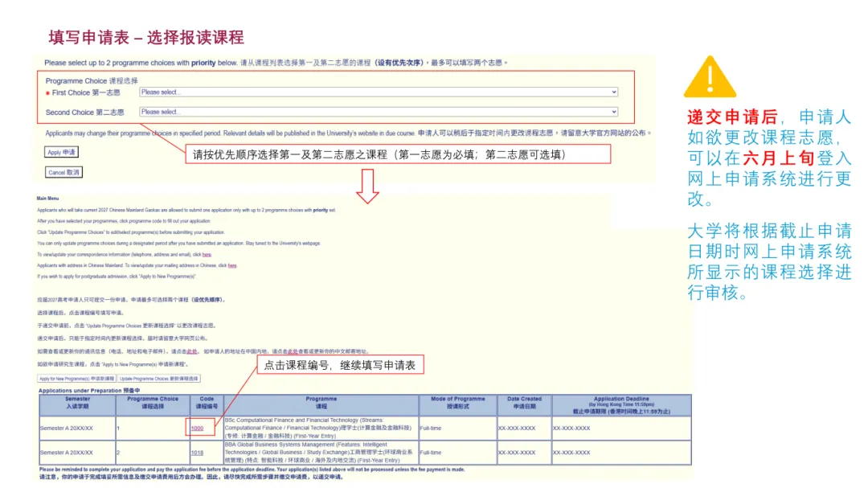Click the 'Date Created 申请日期' column header
Screen dimensions: 868x488
point(524,405)
